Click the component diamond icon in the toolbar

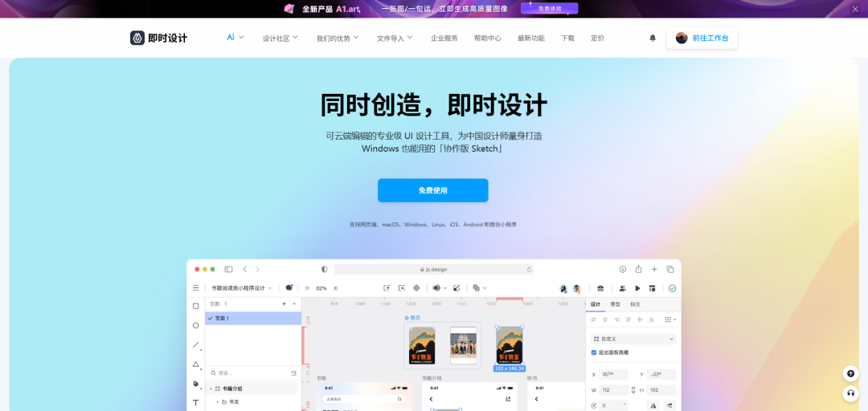pos(416,288)
